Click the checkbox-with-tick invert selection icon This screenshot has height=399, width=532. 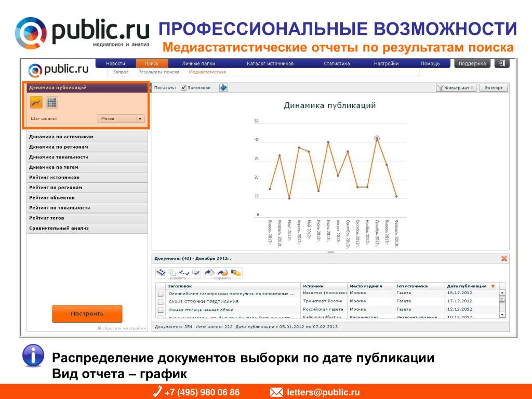click(196, 272)
